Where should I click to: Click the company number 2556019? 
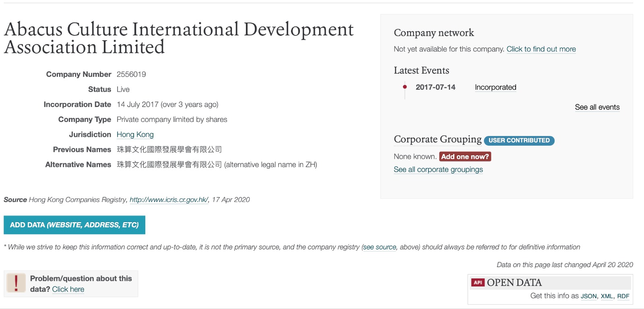coord(131,74)
